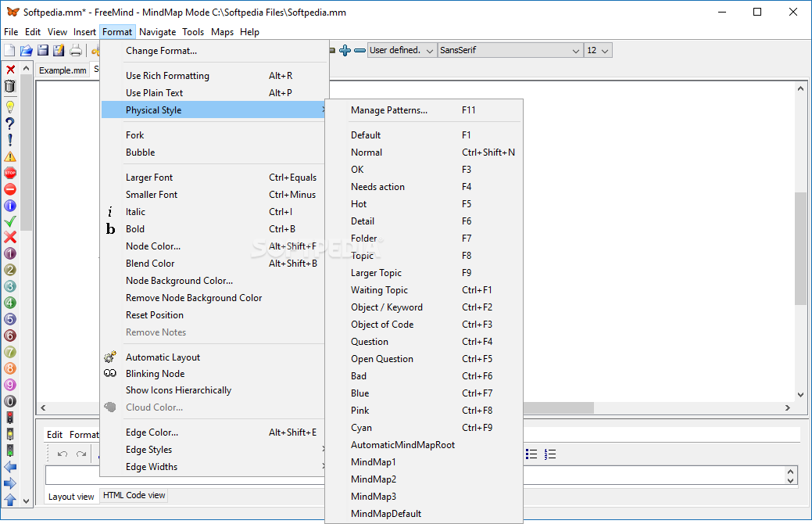Select Use Rich Formatting entry
The image size is (812, 524).
click(213, 76)
